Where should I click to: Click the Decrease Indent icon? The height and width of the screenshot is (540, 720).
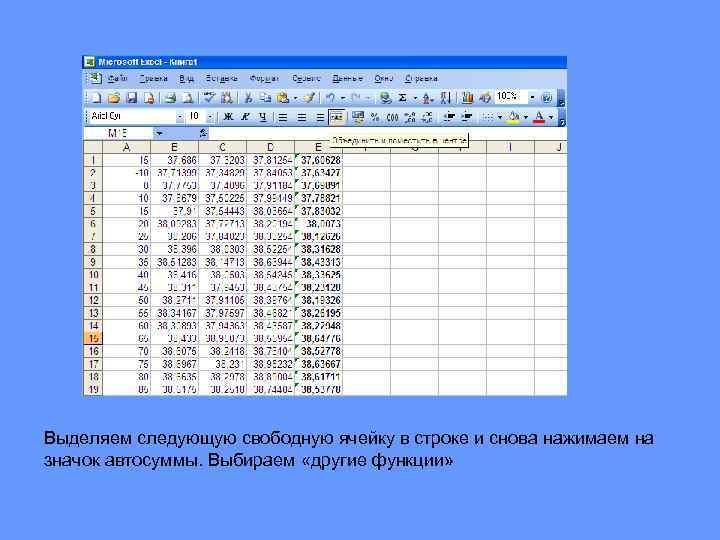click(x=449, y=117)
